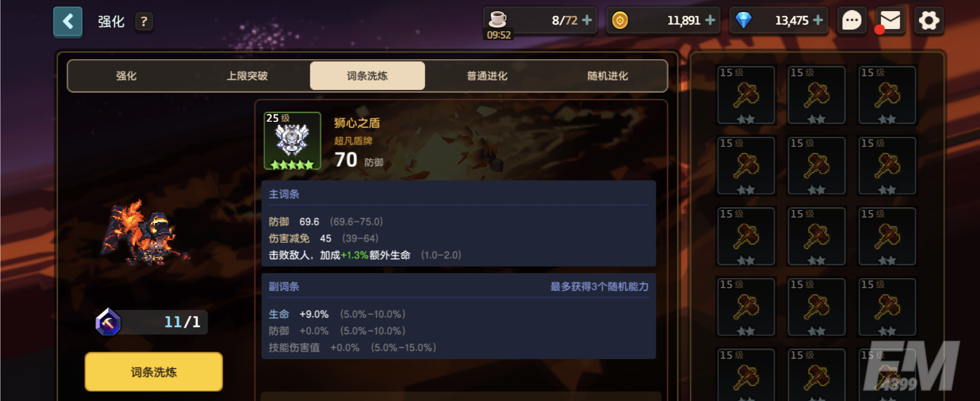Viewport: 980px width, 401px height.
Task: Add gold coins using plus icon
Action: (710, 20)
